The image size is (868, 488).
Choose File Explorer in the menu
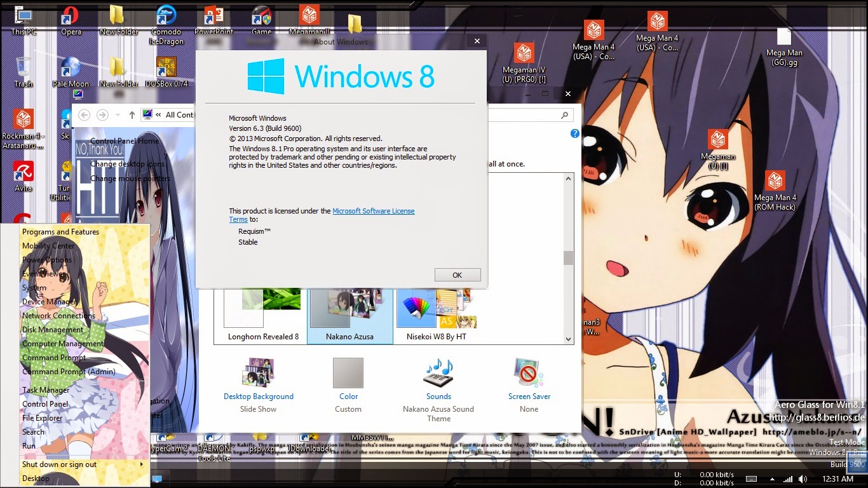(x=42, y=418)
